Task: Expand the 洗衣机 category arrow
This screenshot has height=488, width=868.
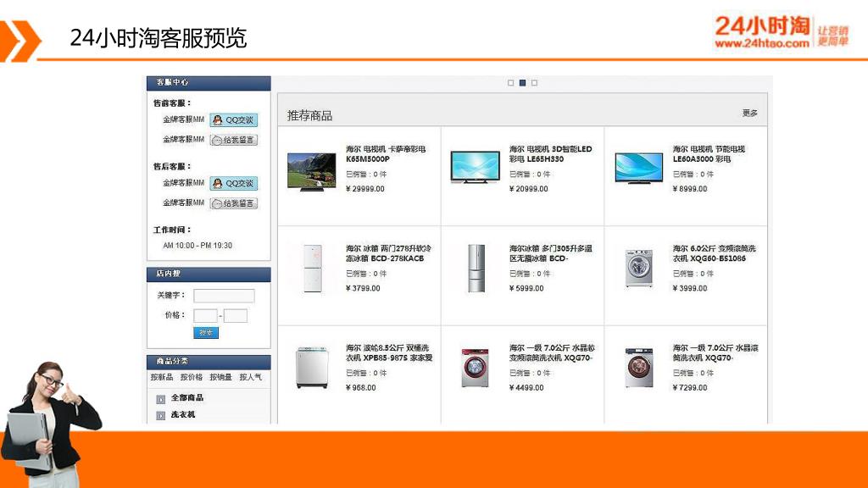Action: [x=160, y=415]
